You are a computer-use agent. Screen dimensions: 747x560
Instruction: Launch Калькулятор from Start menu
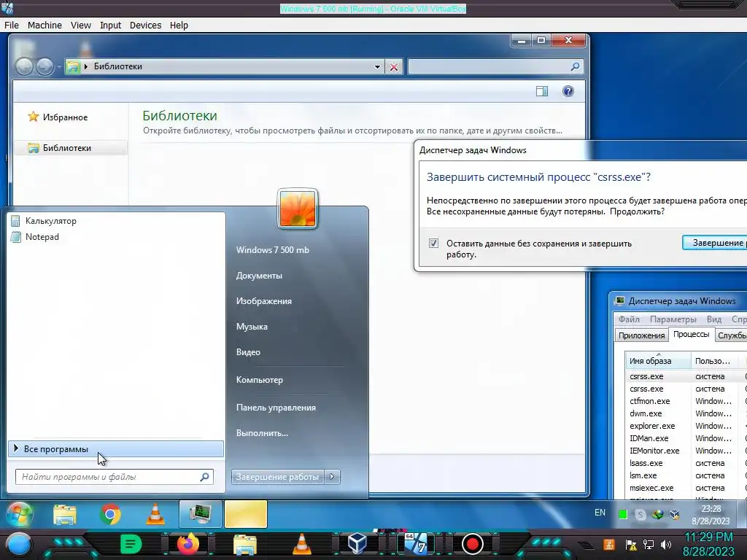(x=51, y=221)
